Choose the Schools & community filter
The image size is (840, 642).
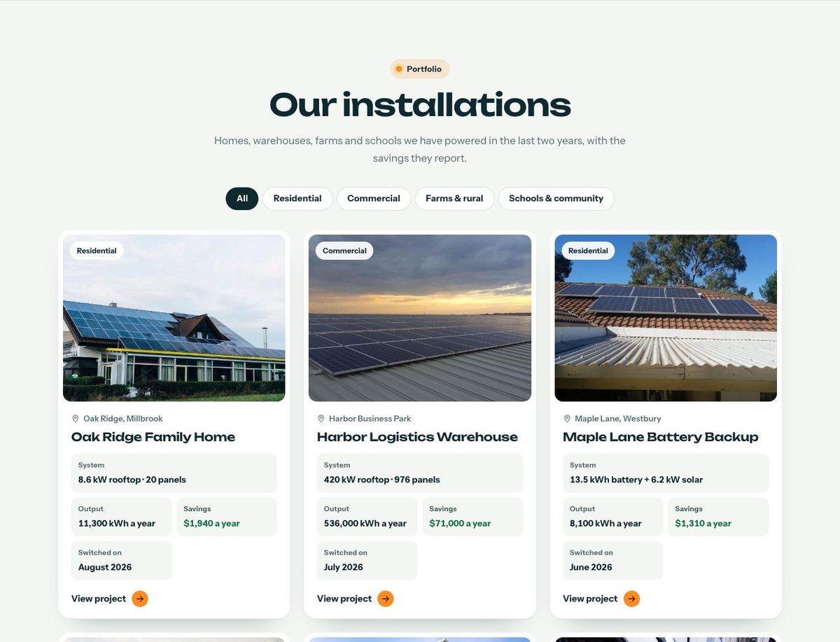tap(556, 199)
